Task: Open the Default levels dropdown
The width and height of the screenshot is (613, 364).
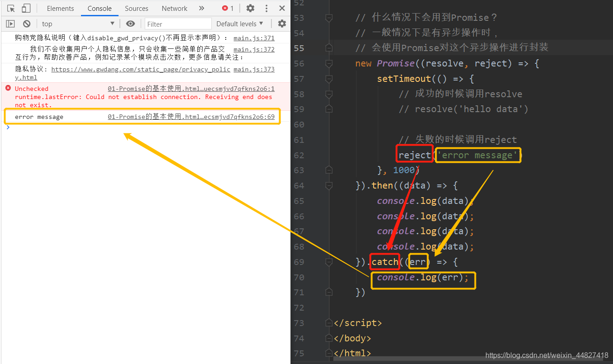Action: [x=240, y=24]
